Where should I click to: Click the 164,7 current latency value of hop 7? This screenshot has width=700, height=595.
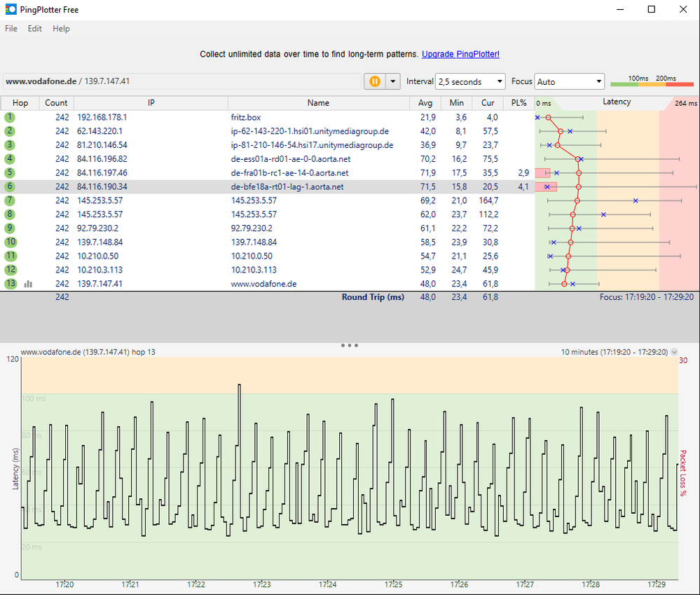489,200
